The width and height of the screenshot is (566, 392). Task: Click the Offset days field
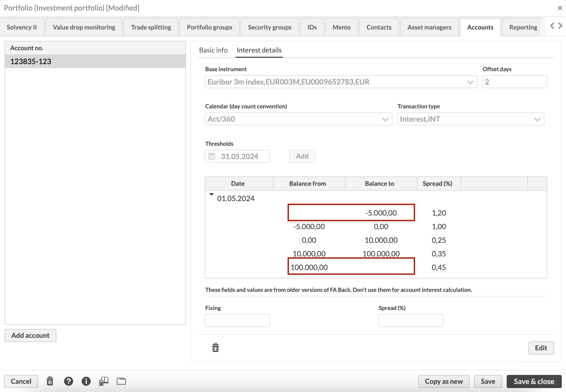coord(515,82)
